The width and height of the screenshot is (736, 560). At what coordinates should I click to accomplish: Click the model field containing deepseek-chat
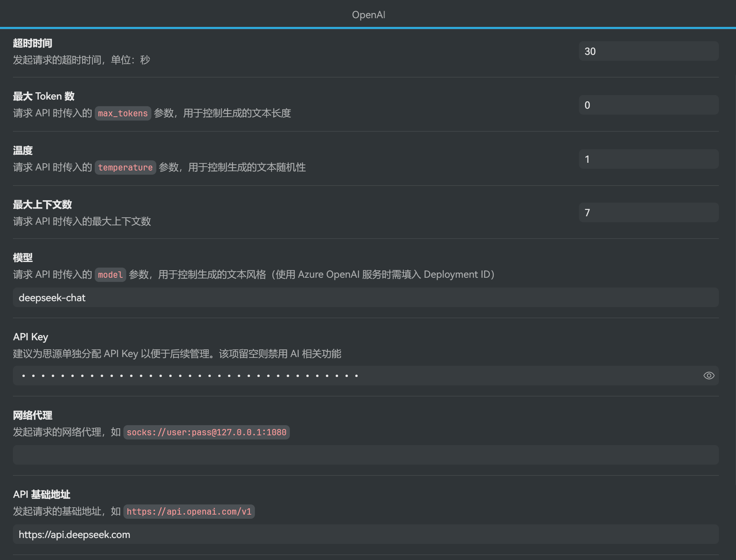point(365,298)
